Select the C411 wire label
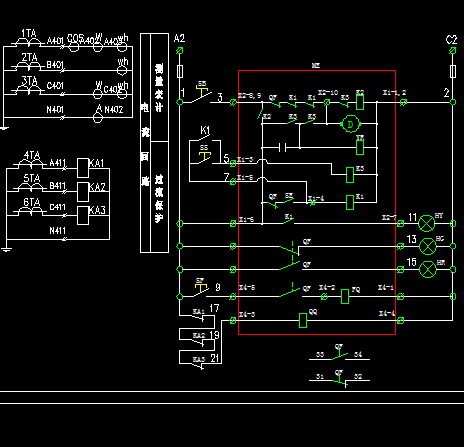Screen dimensions: 464x447 click(x=58, y=207)
